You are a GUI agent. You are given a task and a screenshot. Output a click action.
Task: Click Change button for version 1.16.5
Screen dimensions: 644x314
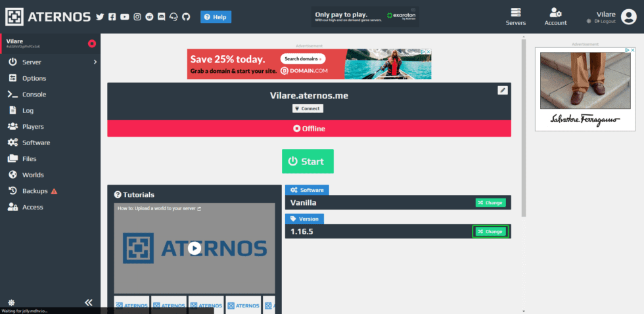click(x=490, y=231)
